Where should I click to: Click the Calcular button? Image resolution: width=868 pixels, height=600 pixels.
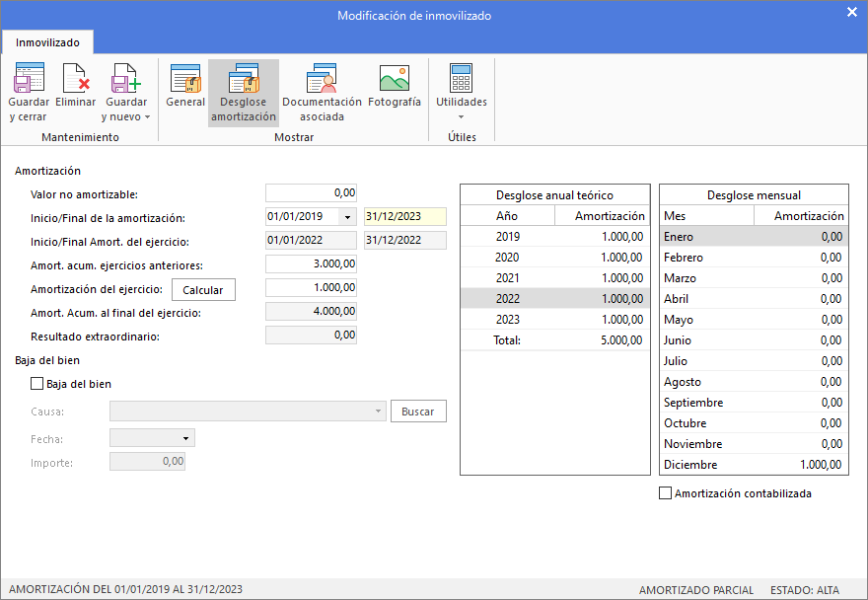pos(203,290)
